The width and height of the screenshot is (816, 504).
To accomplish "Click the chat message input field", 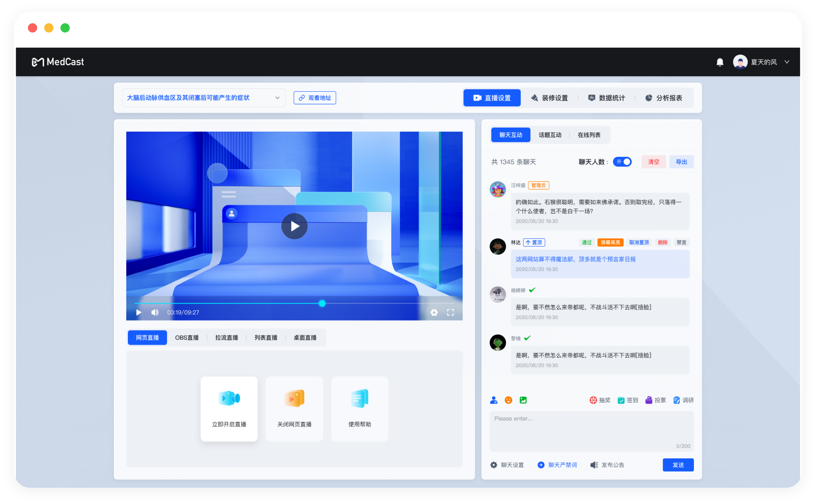I will (592, 431).
